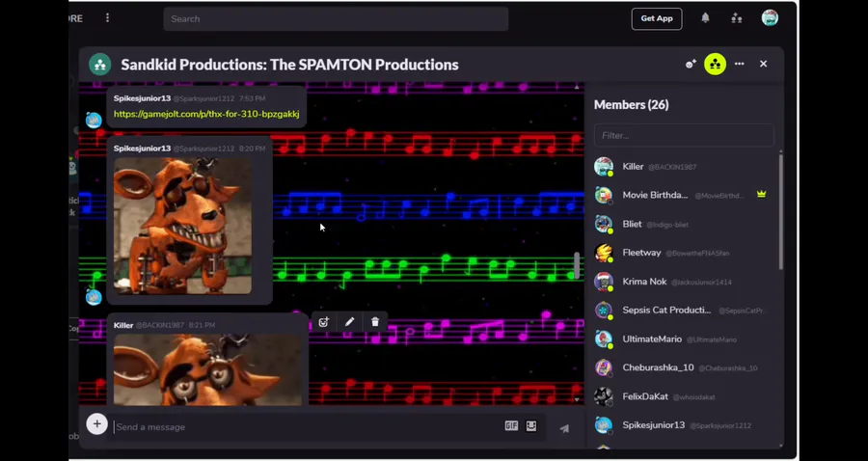Select member Sepsis Cat Producti...
The image size is (868, 461).
[x=684, y=311]
